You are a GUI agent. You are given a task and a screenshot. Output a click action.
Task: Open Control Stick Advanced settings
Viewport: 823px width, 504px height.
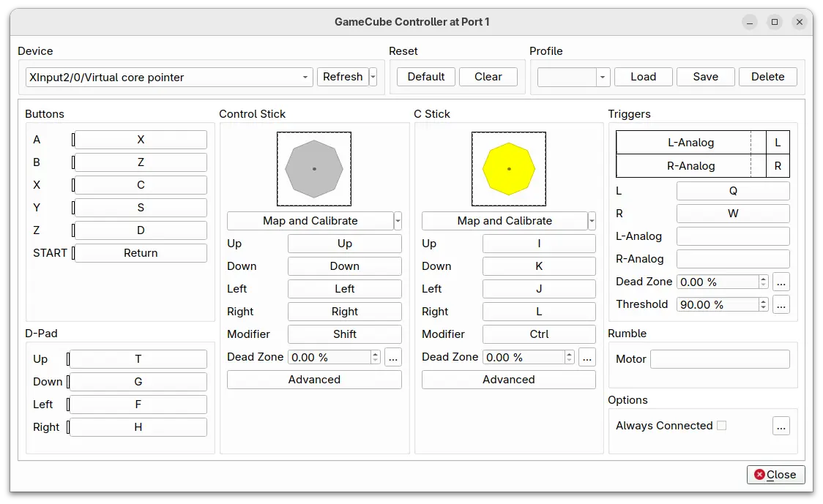point(314,380)
